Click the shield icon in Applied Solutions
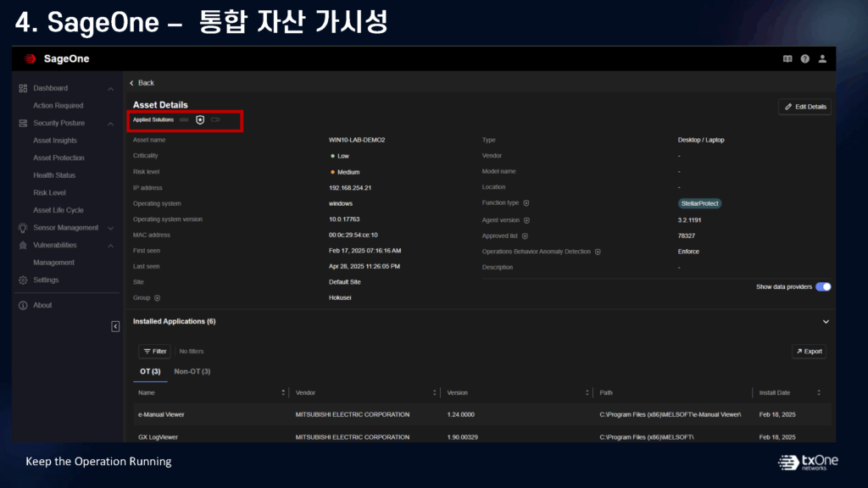 coord(200,120)
